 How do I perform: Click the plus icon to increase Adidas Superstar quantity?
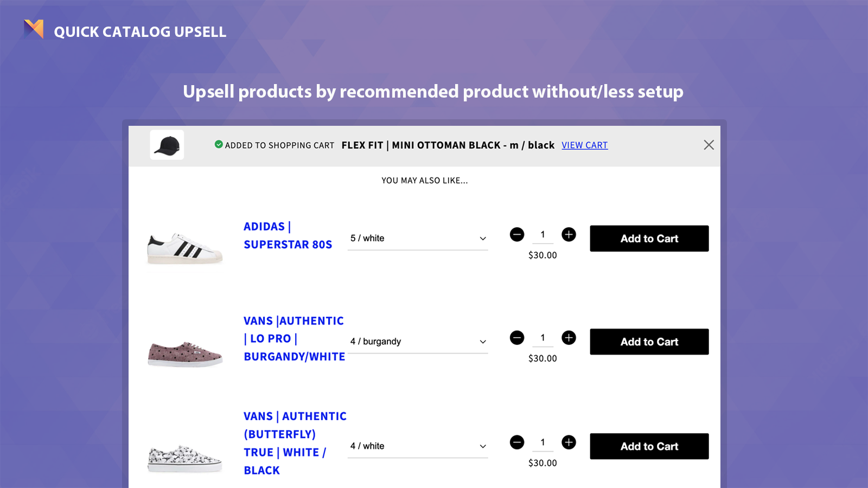point(569,234)
